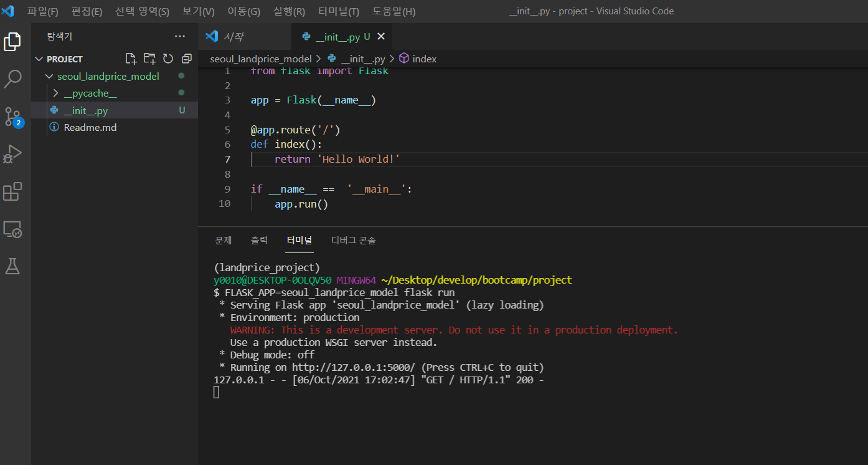Screen dimensions: 868x465
Task: Click the terminal cursor prompt box
Action: (217, 392)
